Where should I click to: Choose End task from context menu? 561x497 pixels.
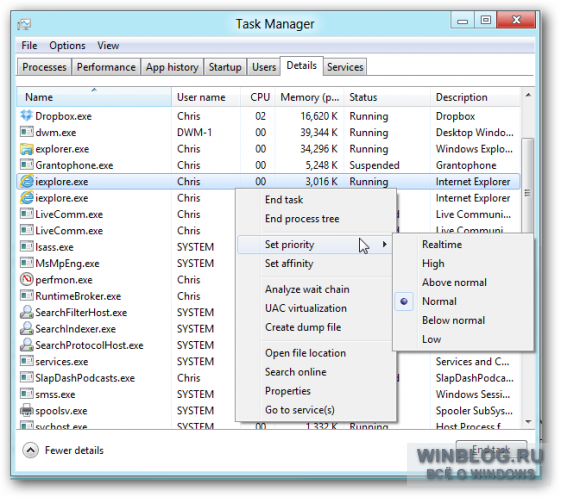click(284, 200)
